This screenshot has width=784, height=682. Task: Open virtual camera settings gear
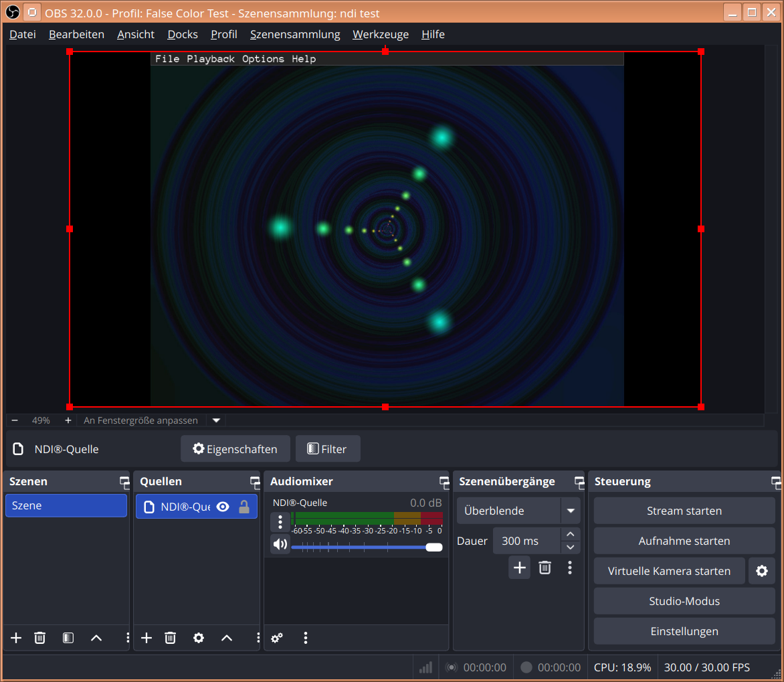click(x=761, y=571)
